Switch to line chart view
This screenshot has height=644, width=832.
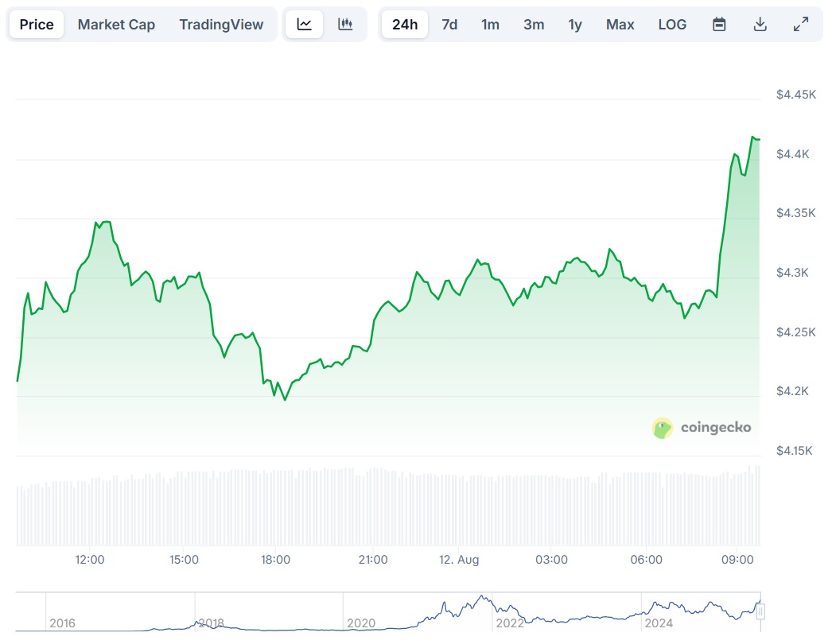[305, 25]
